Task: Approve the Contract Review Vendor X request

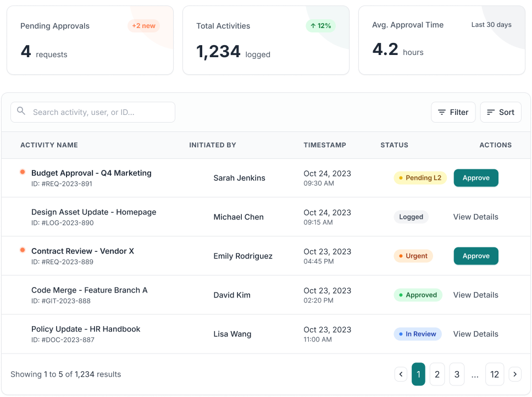Action: tap(476, 256)
